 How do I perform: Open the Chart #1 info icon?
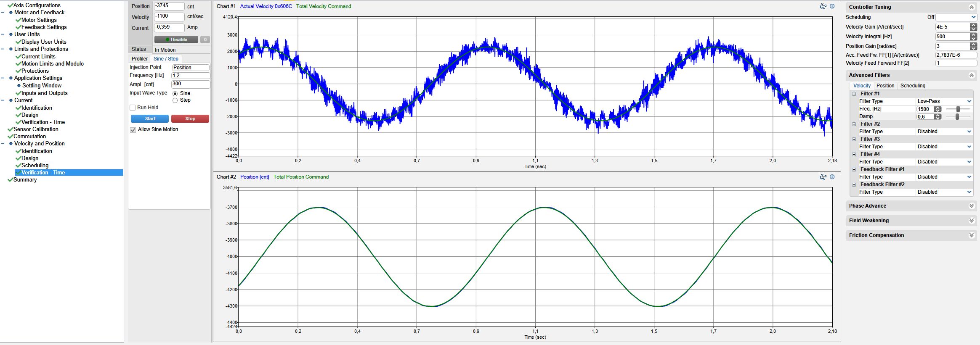pos(832,6)
